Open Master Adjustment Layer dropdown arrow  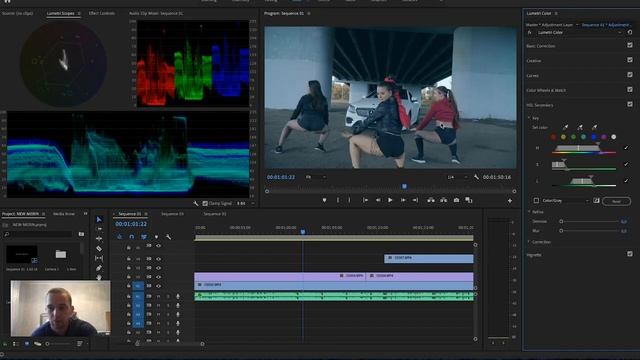coord(577,25)
